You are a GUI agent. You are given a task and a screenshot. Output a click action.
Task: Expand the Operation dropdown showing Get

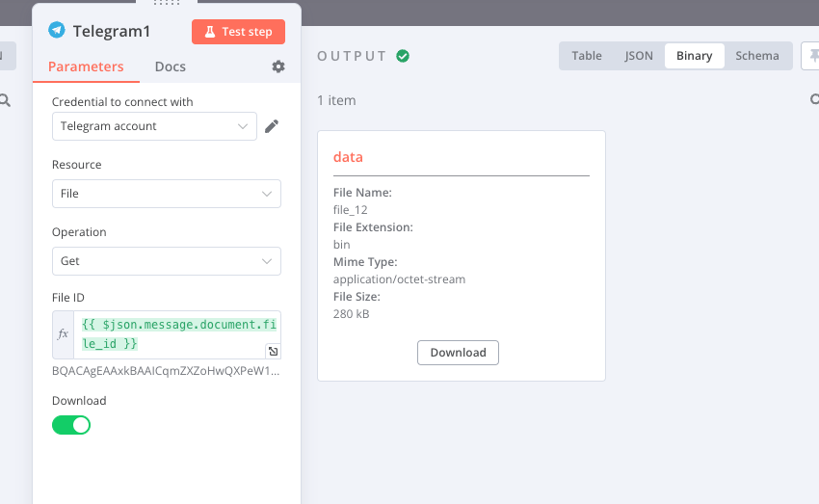click(167, 261)
